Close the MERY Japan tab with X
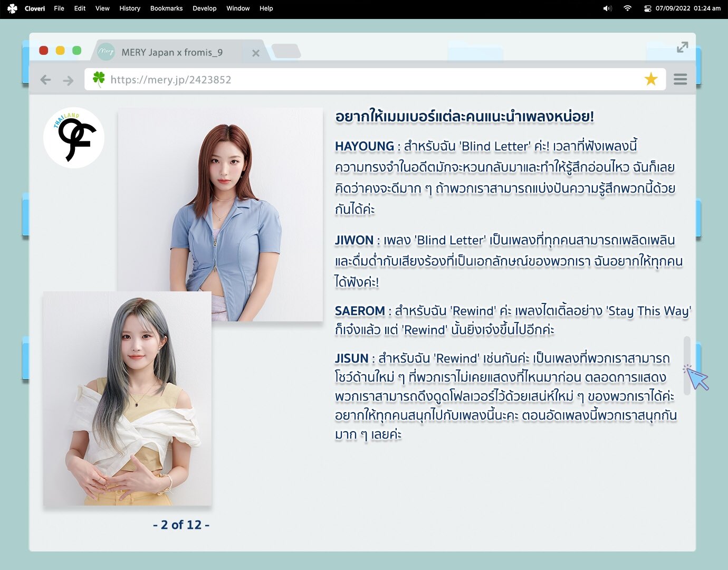 (x=256, y=53)
